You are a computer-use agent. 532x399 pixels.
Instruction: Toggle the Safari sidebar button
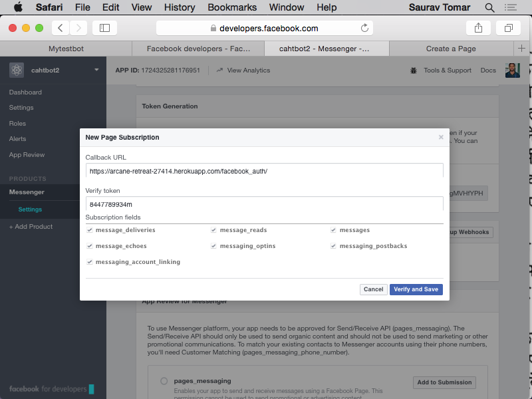(x=104, y=28)
